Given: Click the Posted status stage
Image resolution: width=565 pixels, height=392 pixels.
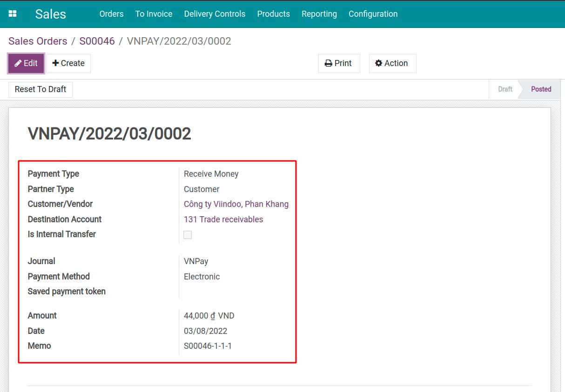Looking at the screenshot, I should 541,89.
